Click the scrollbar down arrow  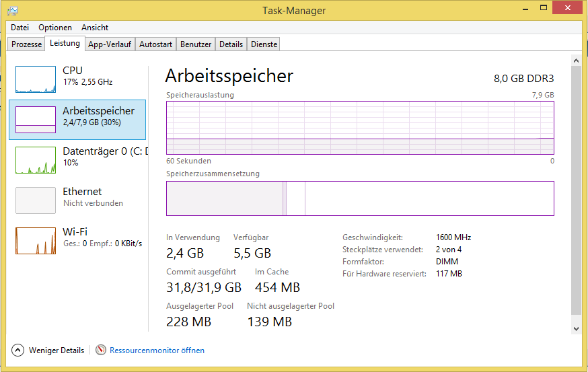[x=575, y=328]
